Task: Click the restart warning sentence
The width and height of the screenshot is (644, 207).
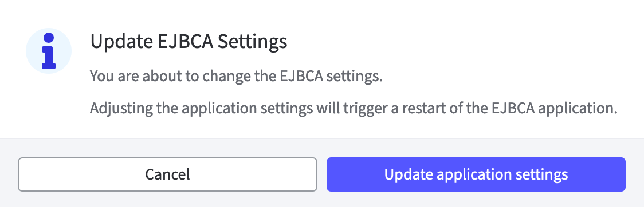Action: [x=354, y=109]
